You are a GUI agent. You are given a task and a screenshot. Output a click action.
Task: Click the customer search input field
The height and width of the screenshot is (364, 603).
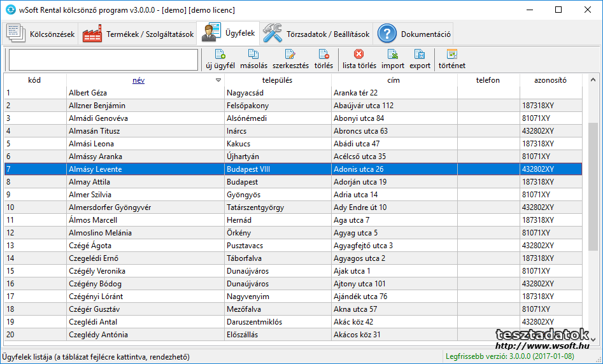[x=103, y=60]
